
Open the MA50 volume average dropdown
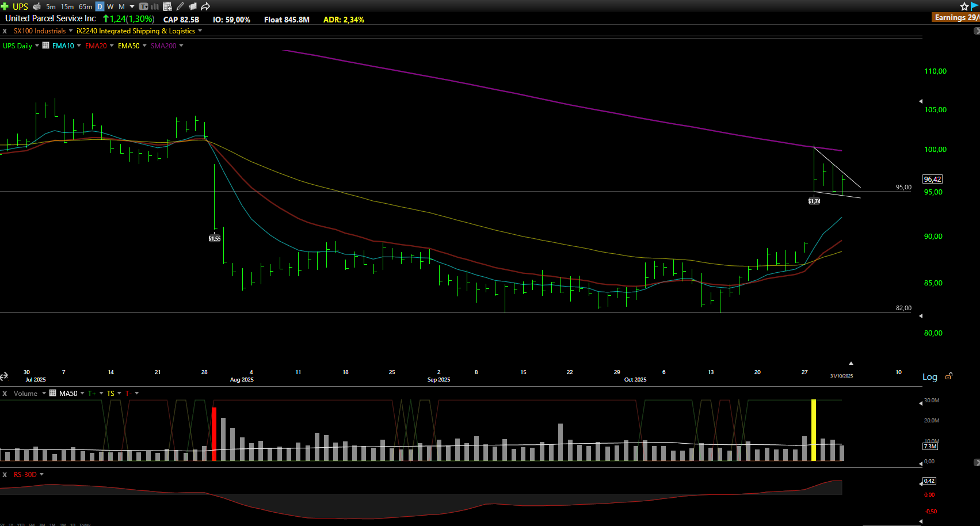click(x=82, y=393)
